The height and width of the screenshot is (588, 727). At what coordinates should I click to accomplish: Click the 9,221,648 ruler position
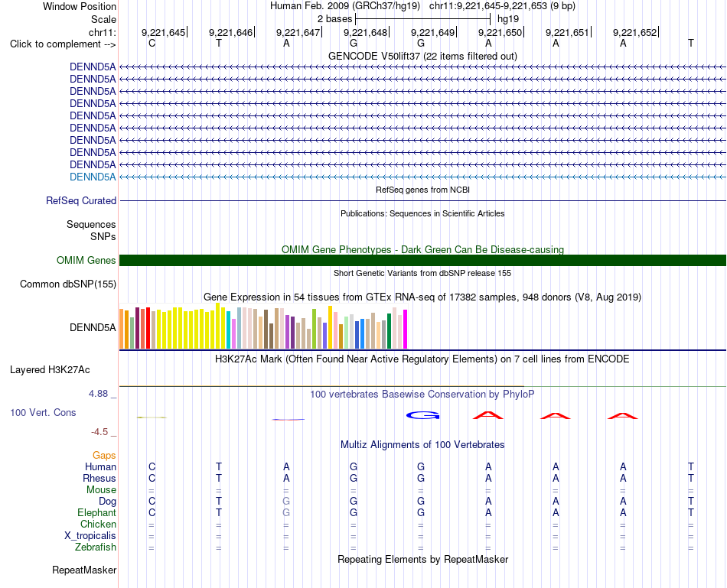365,32
